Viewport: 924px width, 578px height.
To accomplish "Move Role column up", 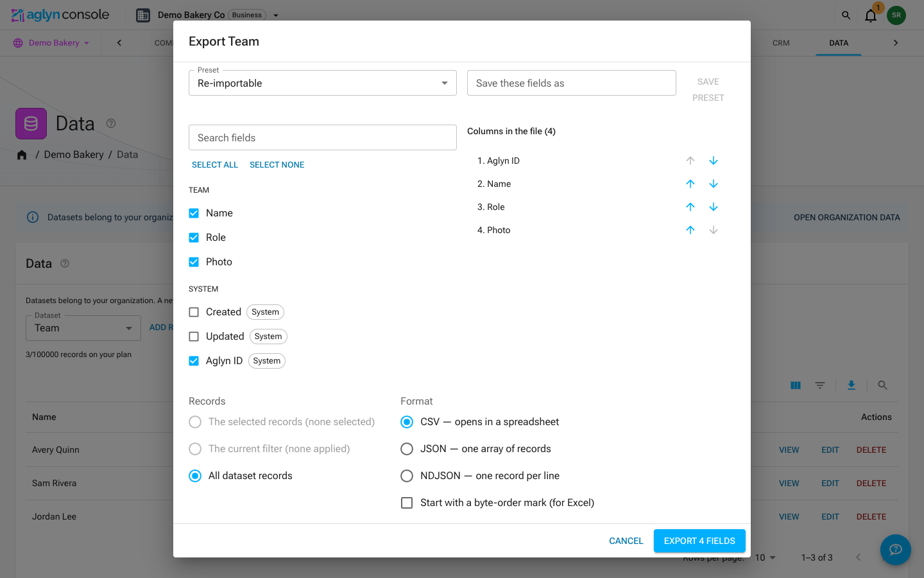I will coord(690,207).
